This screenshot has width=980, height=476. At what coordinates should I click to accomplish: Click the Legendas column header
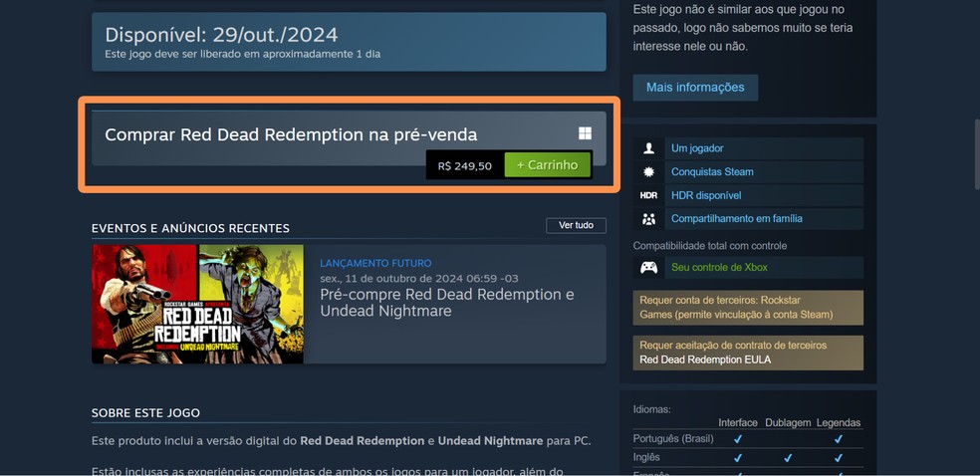[839, 423]
